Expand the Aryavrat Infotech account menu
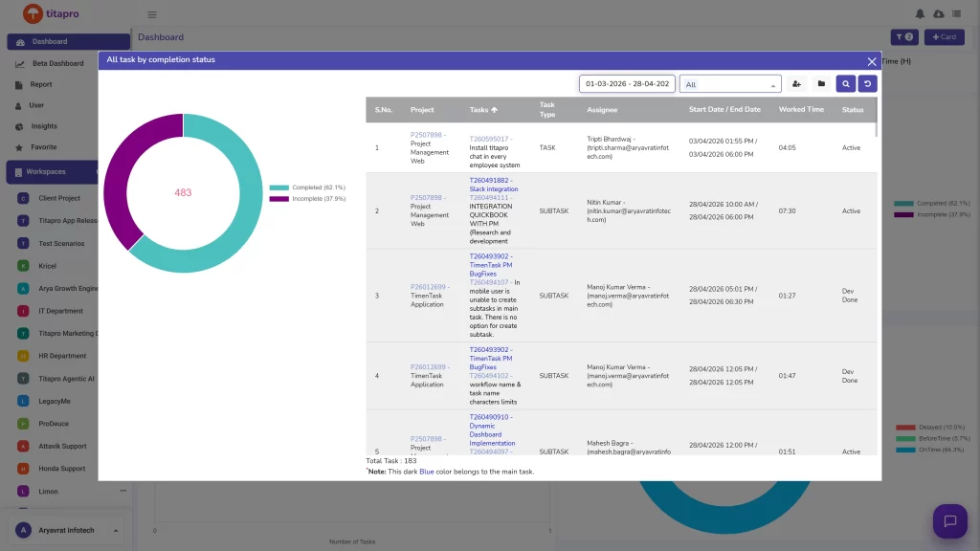This screenshot has height=551, width=980. coord(116,530)
